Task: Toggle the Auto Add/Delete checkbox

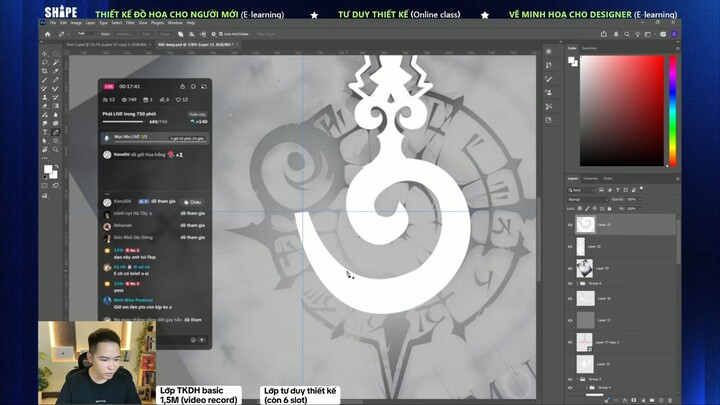Action: click(x=221, y=34)
